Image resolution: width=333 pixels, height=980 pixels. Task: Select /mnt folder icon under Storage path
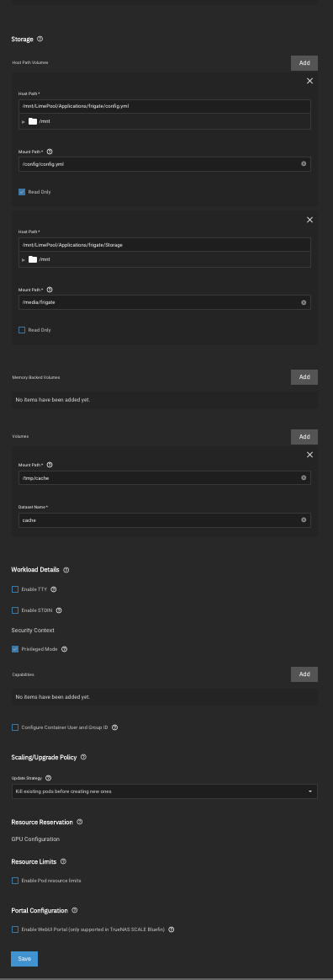coord(33,259)
